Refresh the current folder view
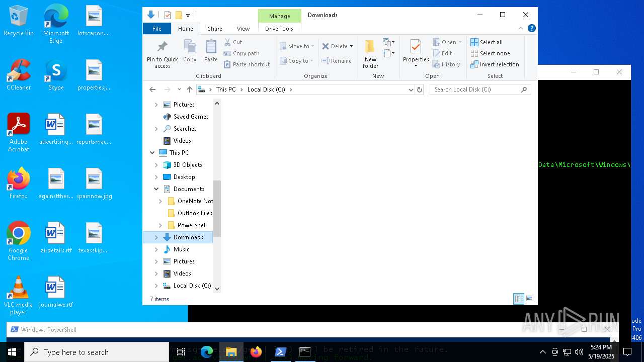This screenshot has height=362, width=644. coord(420,89)
